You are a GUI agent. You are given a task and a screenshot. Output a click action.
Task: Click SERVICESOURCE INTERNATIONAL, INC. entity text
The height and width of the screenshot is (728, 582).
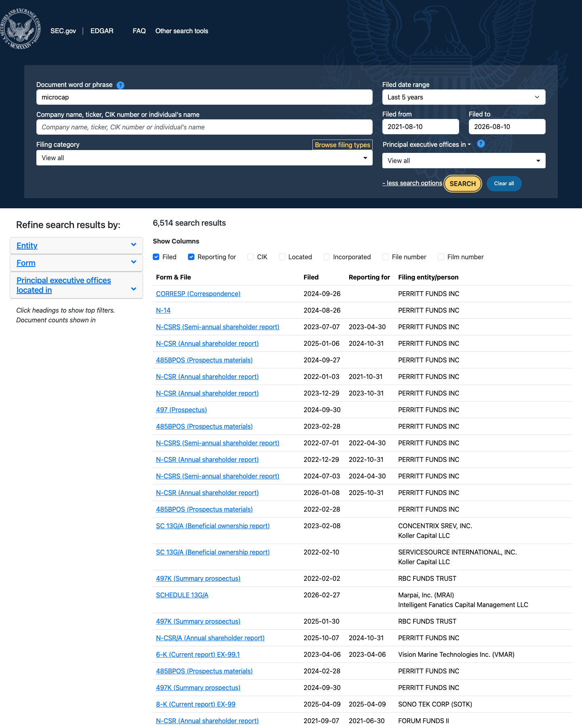pos(458,552)
